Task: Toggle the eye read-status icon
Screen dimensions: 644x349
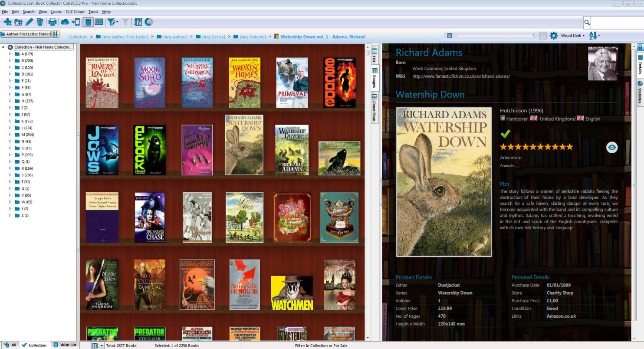Action: click(612, 148)
